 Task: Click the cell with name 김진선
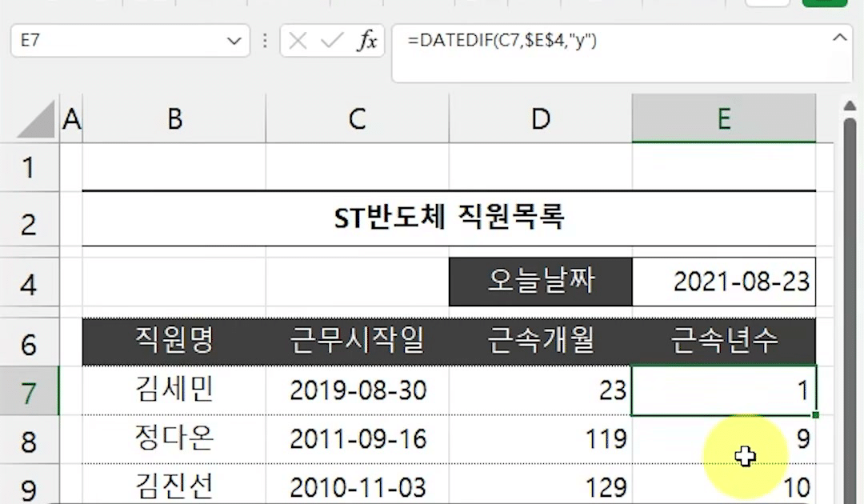174,485
